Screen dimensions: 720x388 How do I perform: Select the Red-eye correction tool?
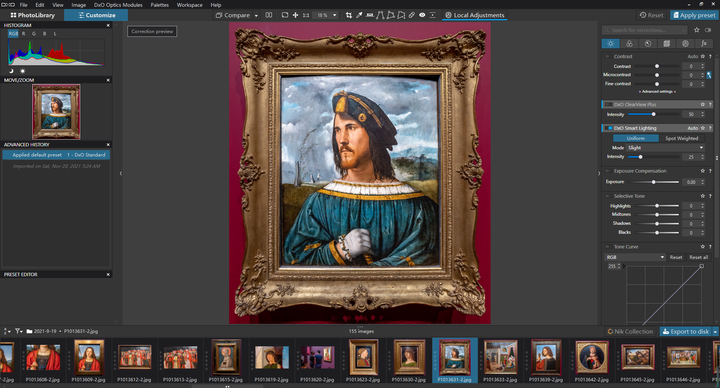[x=422, y=15]
